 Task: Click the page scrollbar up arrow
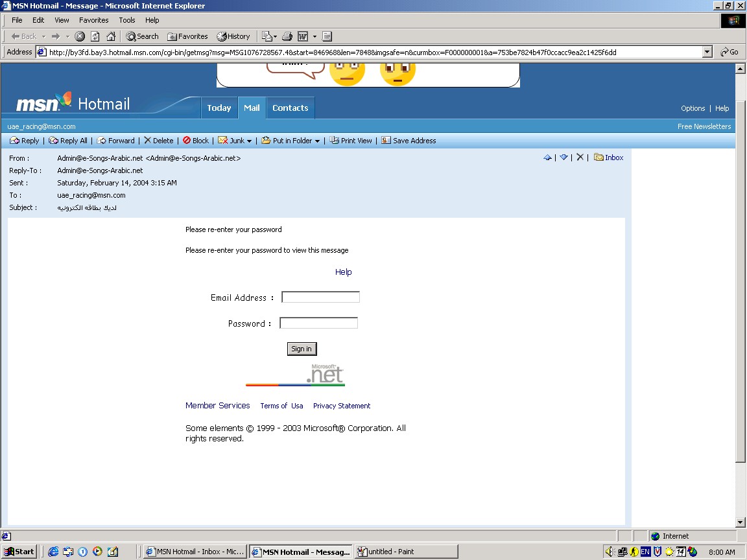point(741,69)
